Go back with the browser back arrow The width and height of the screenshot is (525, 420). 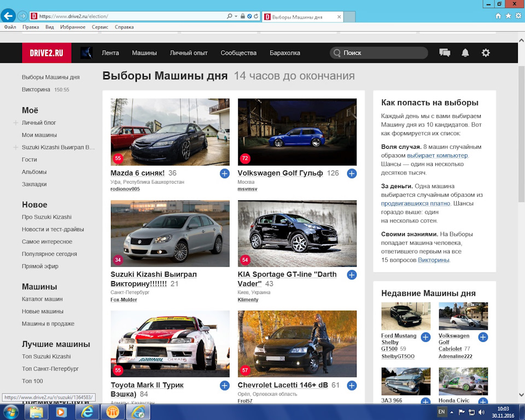(8, 16)
